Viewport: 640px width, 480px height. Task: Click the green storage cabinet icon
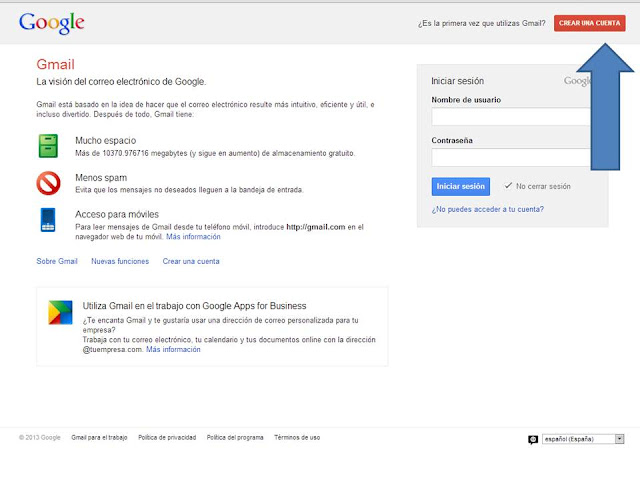pos(48,146)
